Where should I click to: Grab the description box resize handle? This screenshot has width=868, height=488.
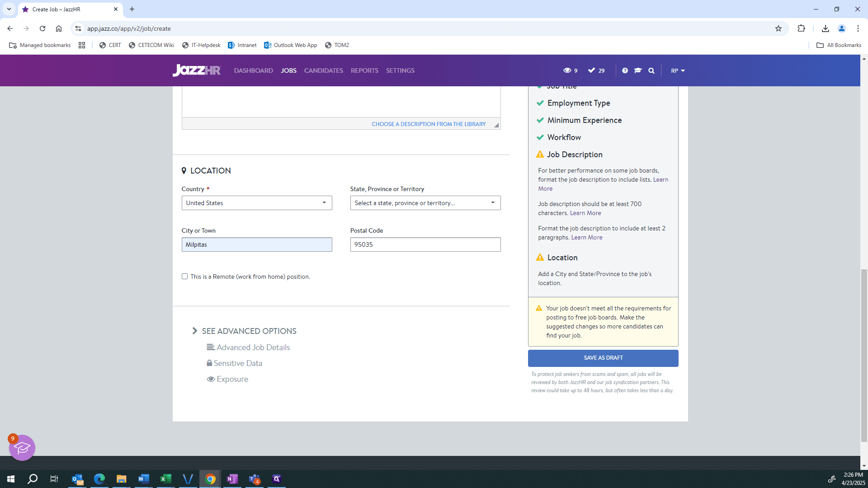point(496,125)
